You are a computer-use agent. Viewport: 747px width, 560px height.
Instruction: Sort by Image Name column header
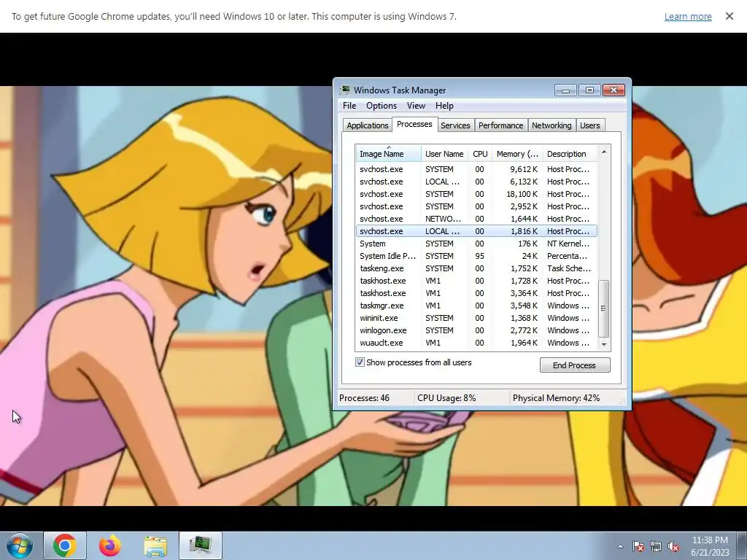pos(388,154)
